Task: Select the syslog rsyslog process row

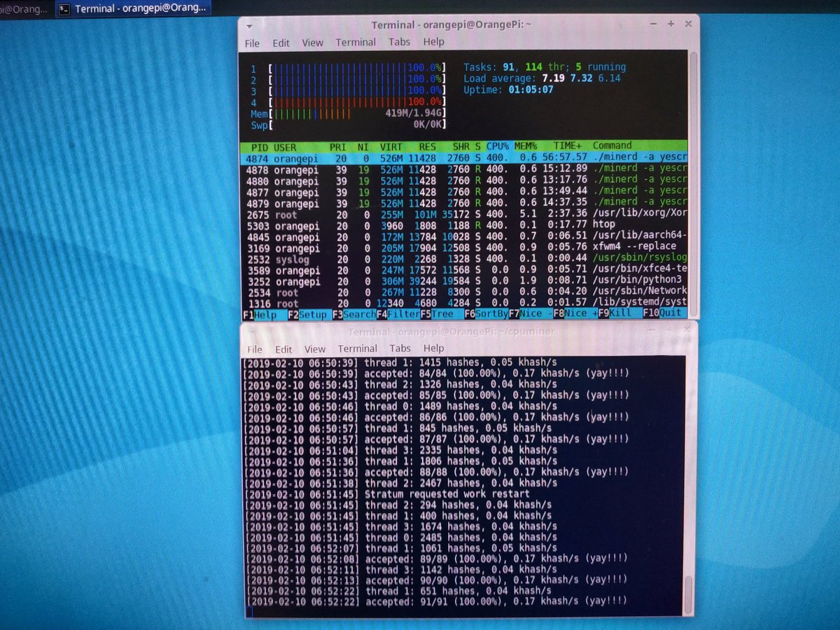Action: (465, 259)
